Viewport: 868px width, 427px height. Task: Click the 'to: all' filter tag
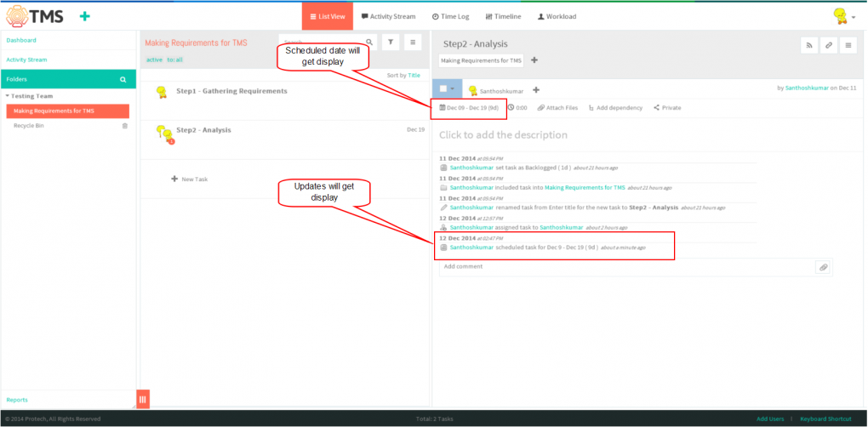174,60
